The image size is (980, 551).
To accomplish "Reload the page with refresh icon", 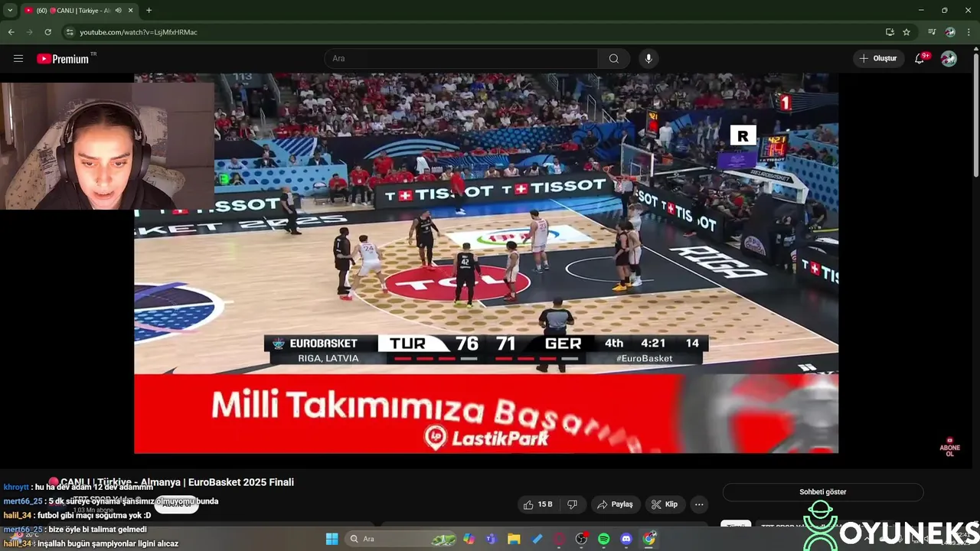I will tap(47, 32).
